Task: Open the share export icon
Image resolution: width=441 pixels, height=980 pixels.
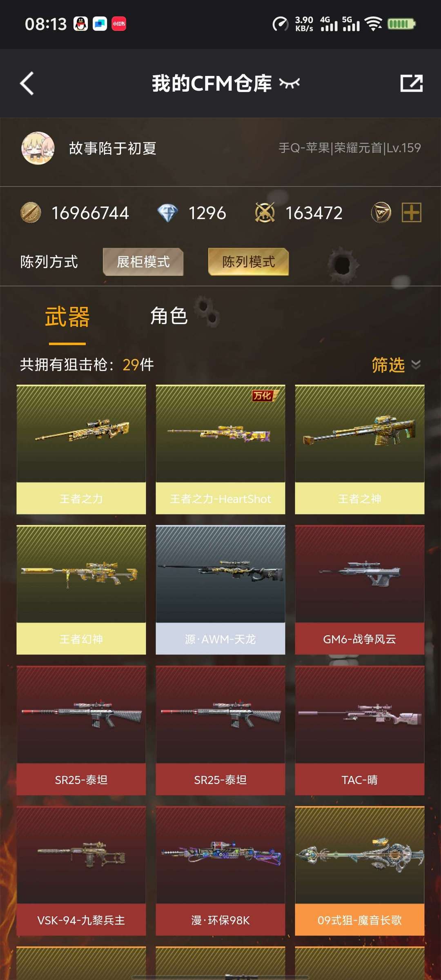Action: 411,83
